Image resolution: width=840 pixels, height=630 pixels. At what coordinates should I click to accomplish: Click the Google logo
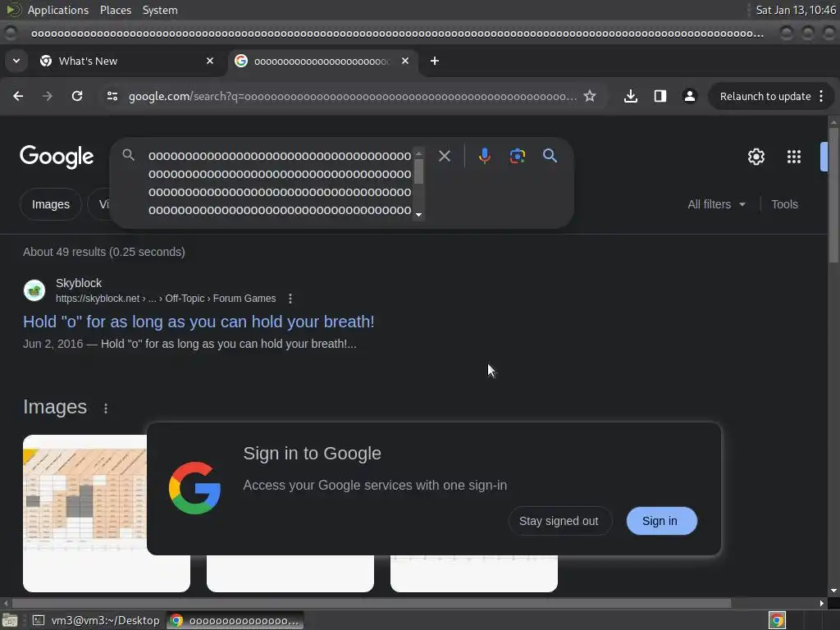point(57,157)
